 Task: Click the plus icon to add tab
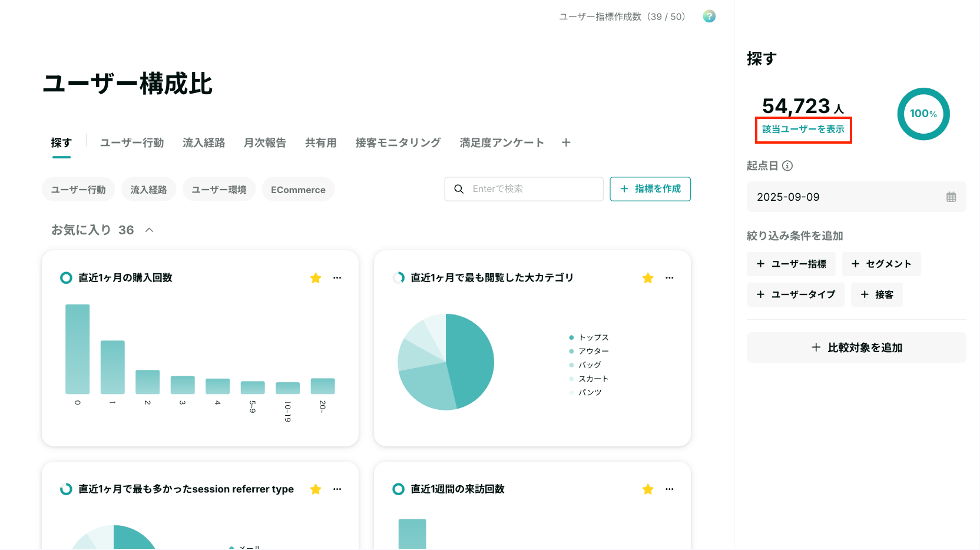tap(566, 143)
